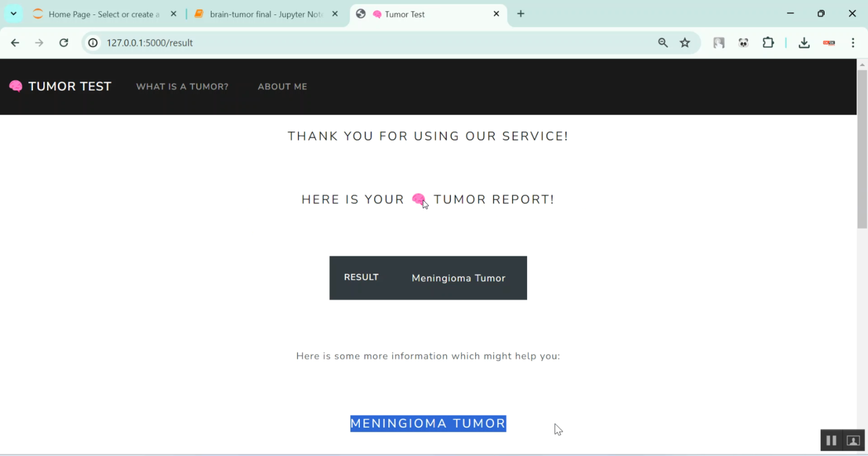
Task: Click the Tumor Test brain logo in navbar
Action: pos(60,87)
